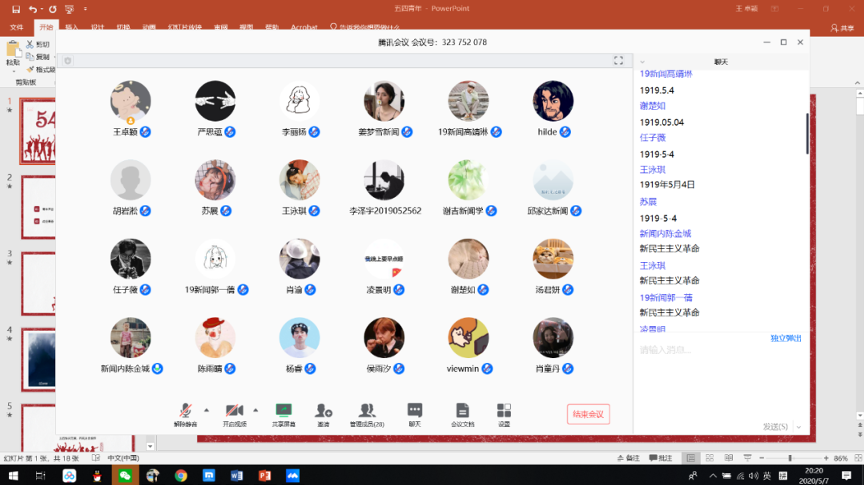Click the 独立弹出 pop-out chat link

tap(786, 338)
